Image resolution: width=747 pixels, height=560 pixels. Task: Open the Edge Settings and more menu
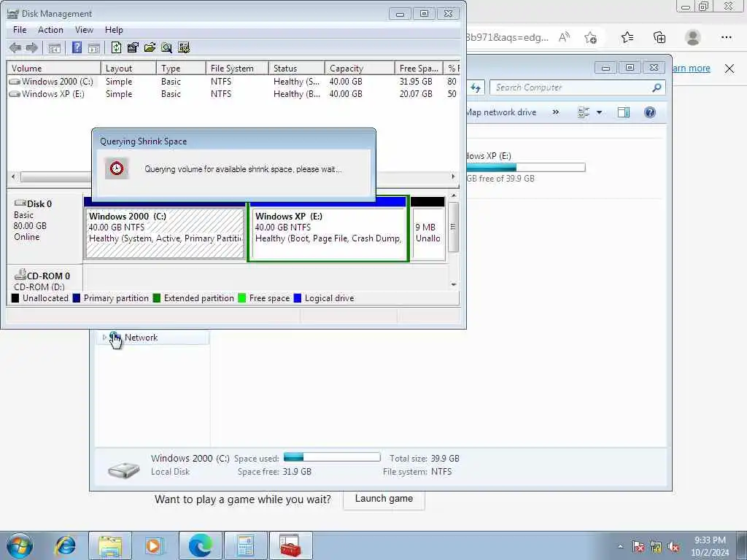click(726, 37)
